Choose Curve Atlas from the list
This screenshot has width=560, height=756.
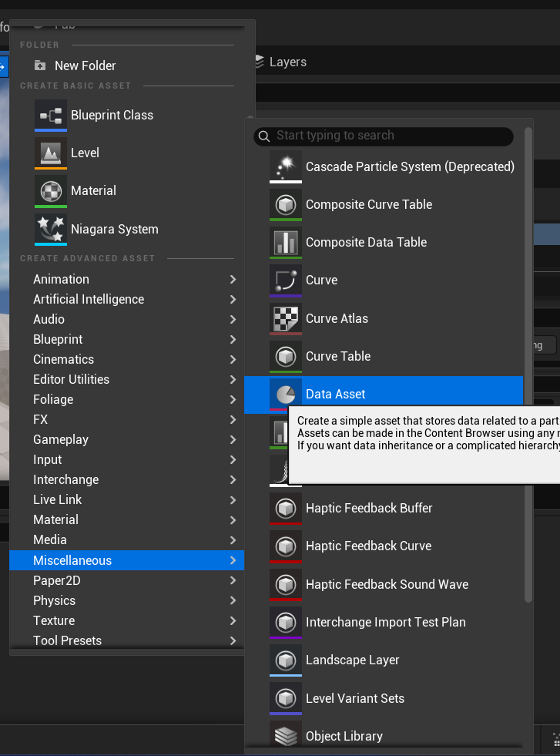point(384,319)
